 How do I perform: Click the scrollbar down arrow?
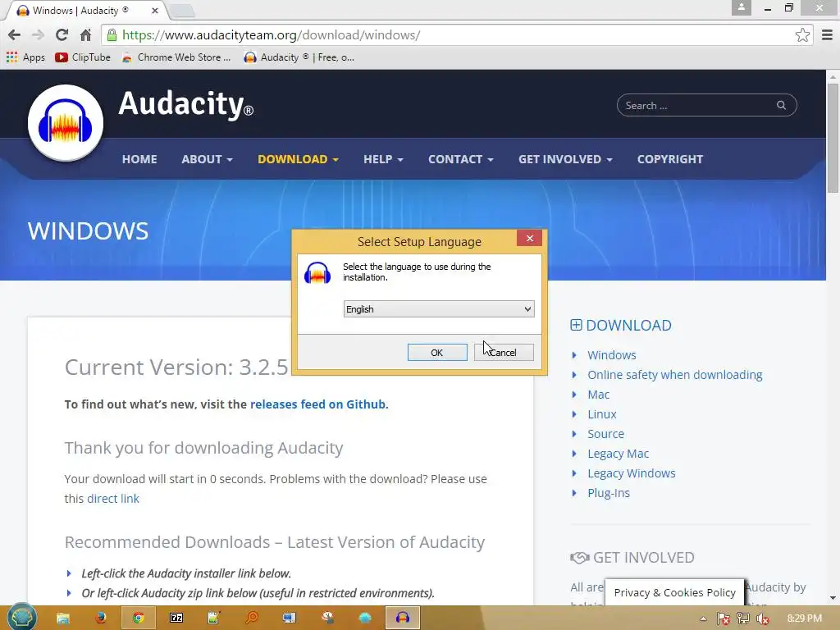point(833,598)
